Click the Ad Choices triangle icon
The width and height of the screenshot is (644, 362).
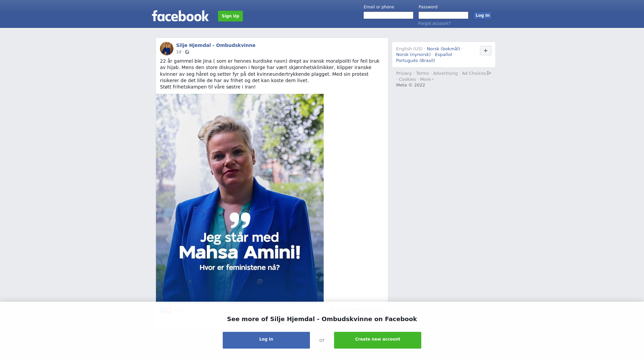click(489, 73)
